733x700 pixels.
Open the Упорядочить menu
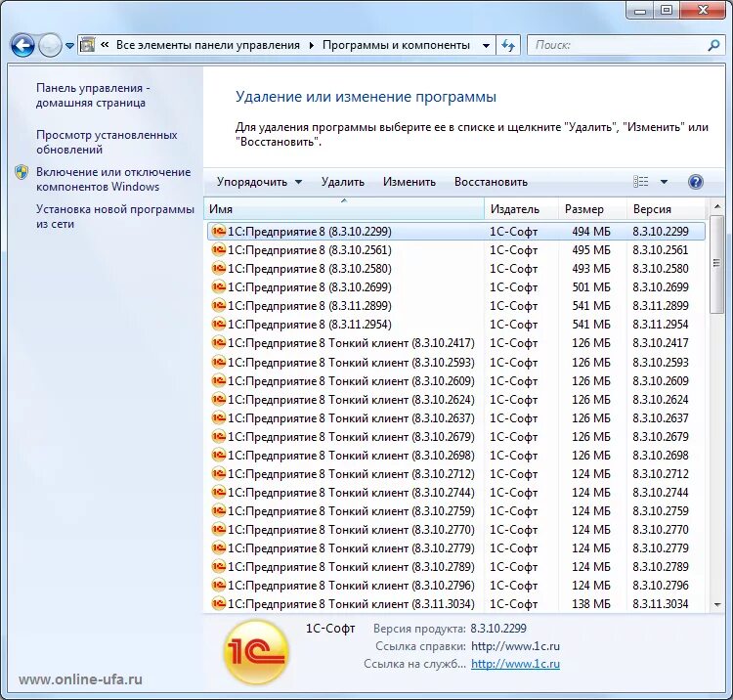(259, 182)
